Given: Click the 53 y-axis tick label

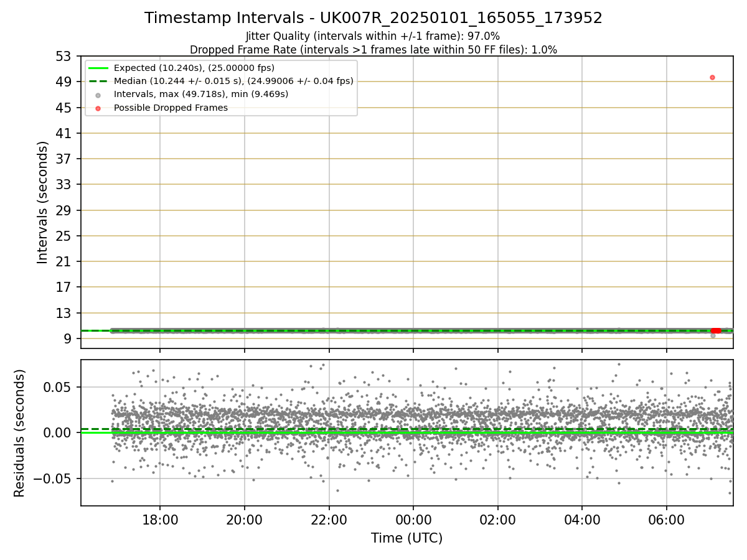Looking at the screenshot, I should [65, 56].
